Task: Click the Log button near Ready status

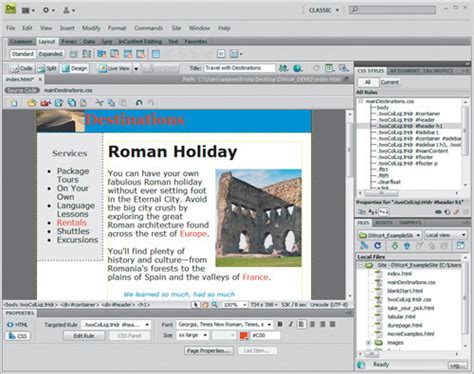Action: 457,365
